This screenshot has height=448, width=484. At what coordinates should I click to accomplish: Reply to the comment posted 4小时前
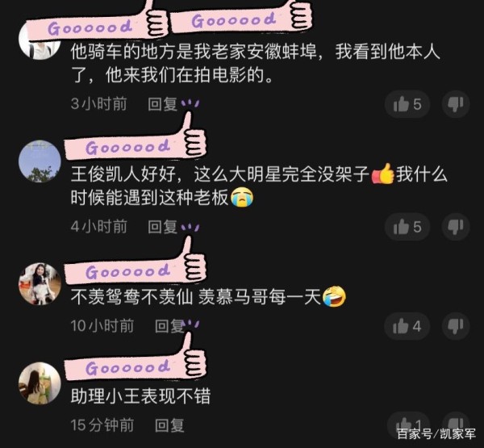tap(162, 227)
